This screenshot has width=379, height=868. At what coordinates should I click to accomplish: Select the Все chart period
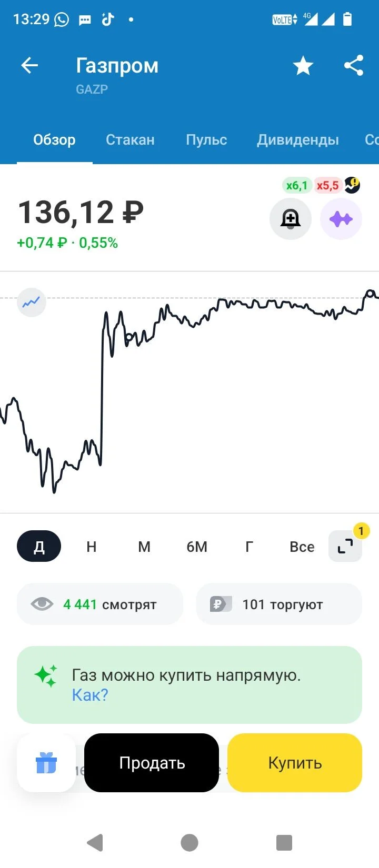302,547
